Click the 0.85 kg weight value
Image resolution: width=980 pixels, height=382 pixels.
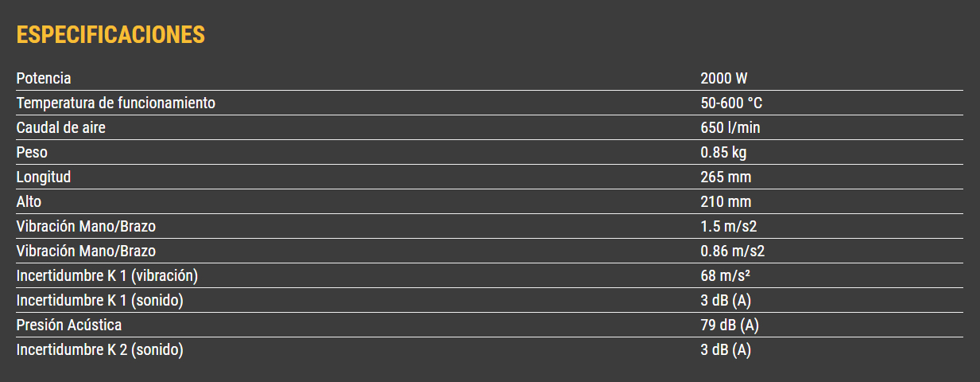723,153
